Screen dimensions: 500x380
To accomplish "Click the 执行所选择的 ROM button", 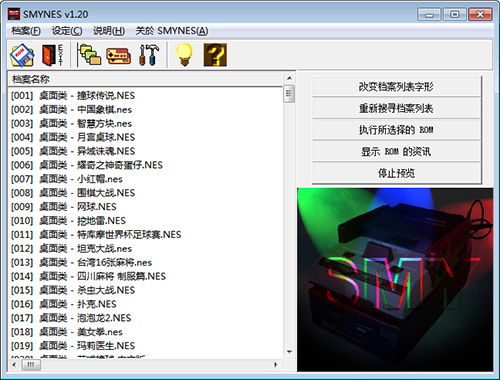I will click(x=396, y=130).
